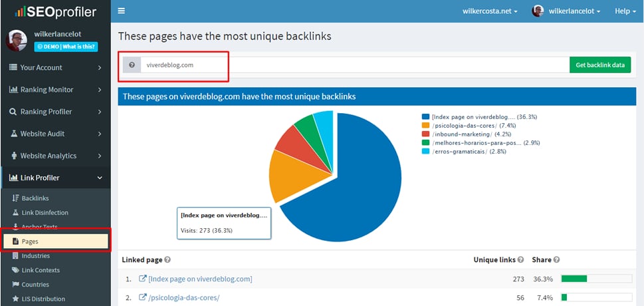The height and width of the screenshot is (306, 644).
Task: Click the Unique links help icon
Action: [520, 260]
